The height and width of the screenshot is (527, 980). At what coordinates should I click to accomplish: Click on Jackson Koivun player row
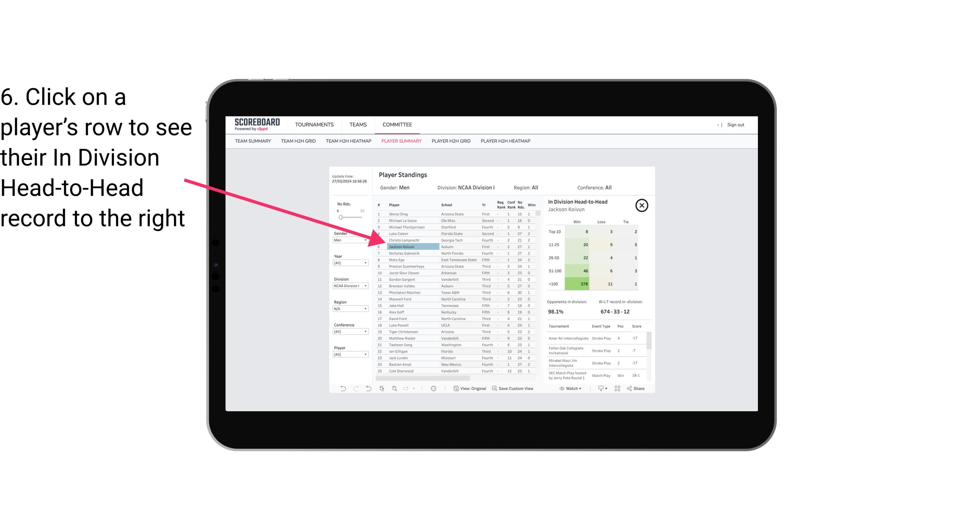click(x=402, y=246)
